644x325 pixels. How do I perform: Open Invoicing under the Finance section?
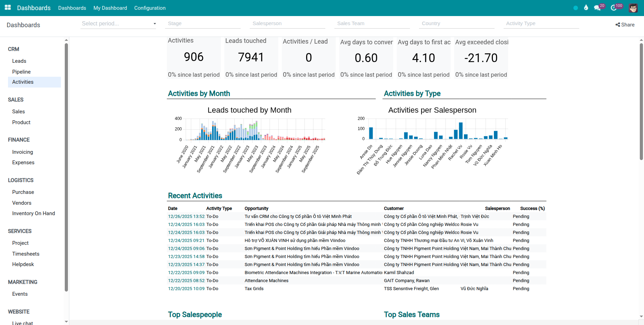(x=22, y=152)
